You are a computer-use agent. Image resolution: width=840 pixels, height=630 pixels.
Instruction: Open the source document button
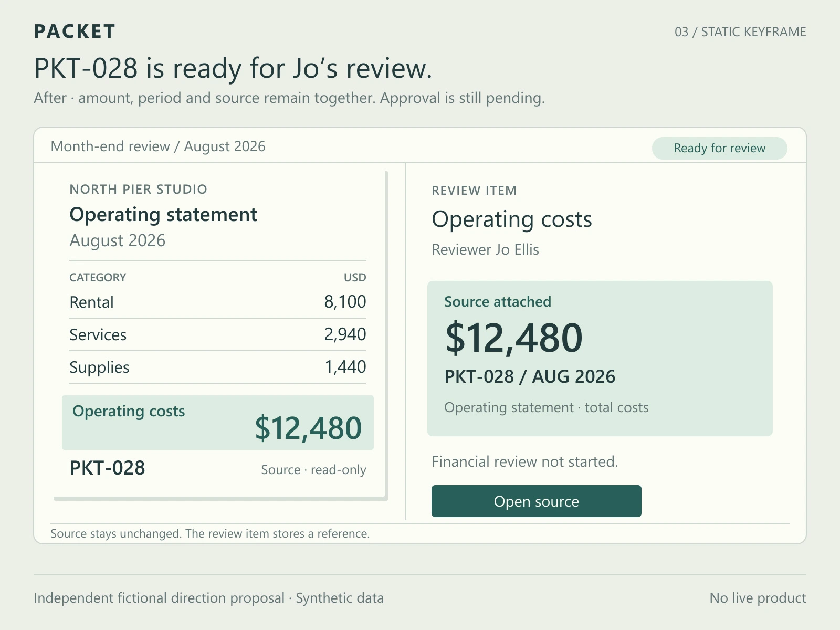(536, 501)
